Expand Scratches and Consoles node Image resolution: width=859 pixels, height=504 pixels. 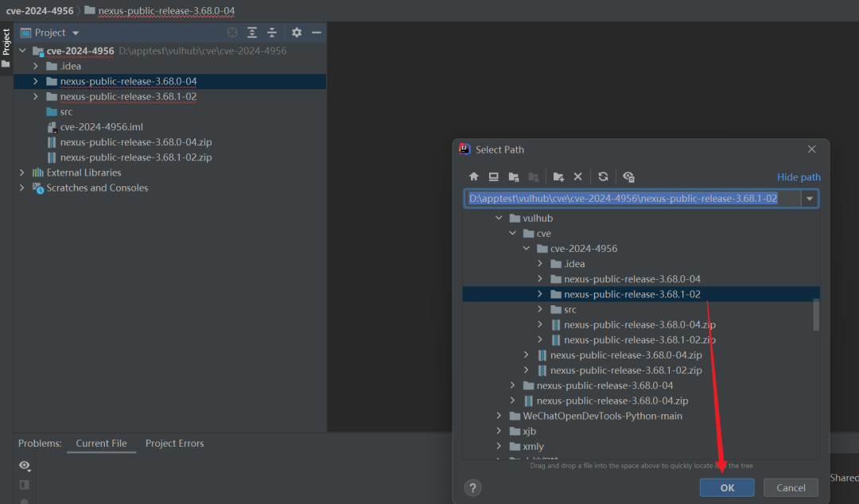(x=22, y=188)
